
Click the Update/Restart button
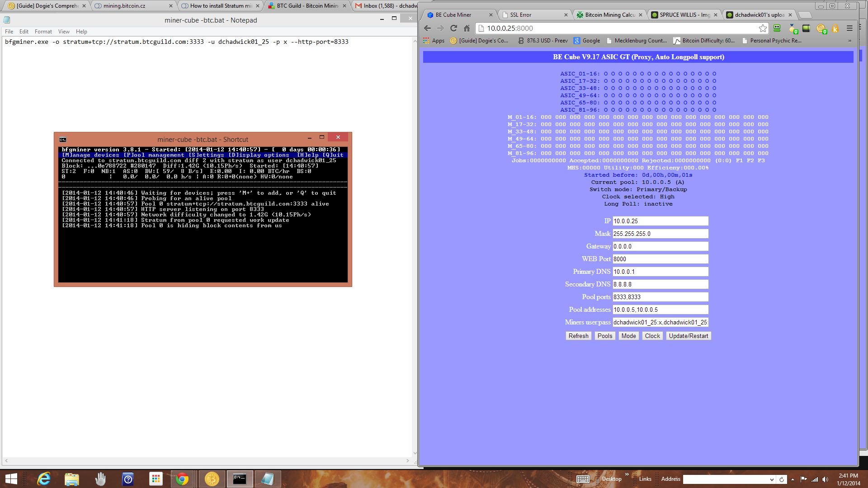pos(689,336)
